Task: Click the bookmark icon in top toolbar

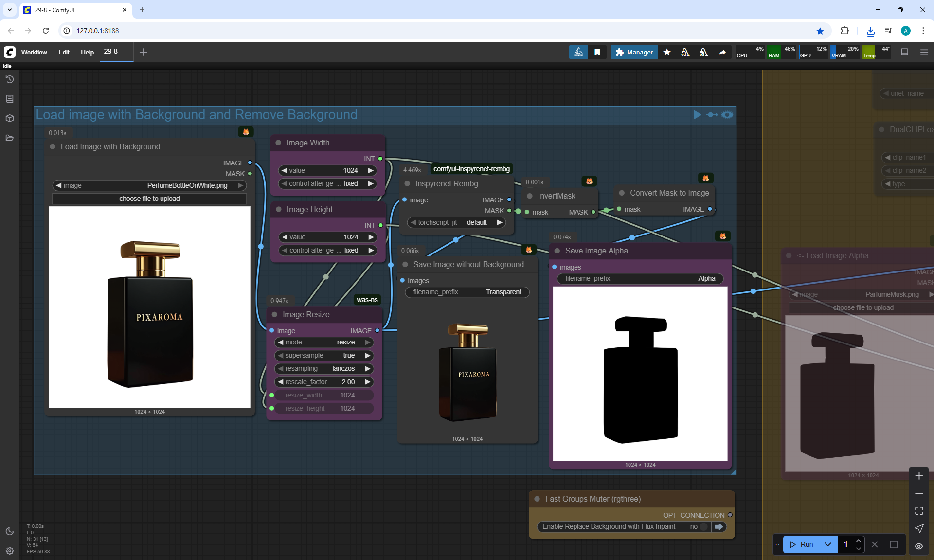Action: coord(597,52)
